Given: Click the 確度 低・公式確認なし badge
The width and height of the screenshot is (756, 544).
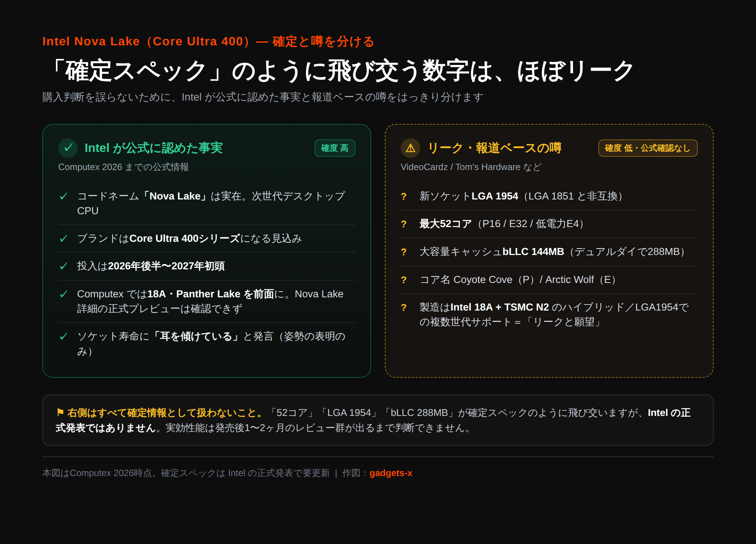Looking at the screenshot, I should (x=648, y=148).
